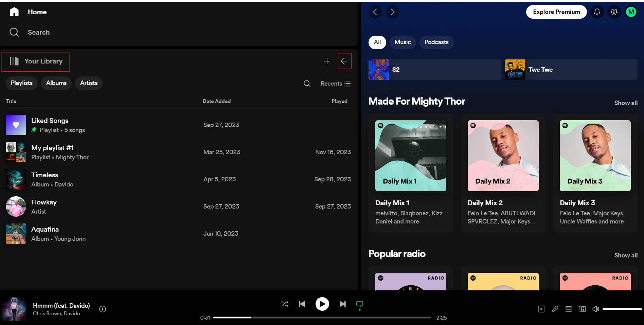This screenshot has width=644, height=325.
Task: Open the Chris Brown artist link
Action: coord(47,313)
